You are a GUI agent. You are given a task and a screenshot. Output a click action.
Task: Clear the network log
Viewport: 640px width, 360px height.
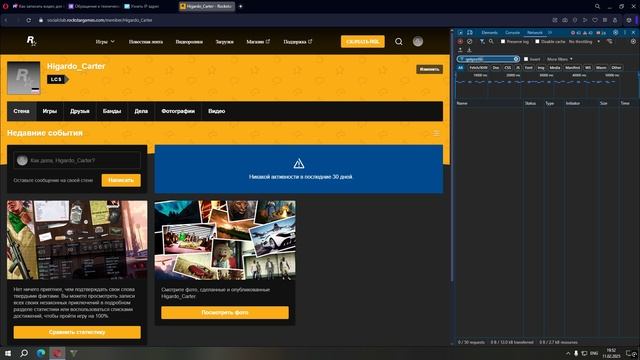[x=469, y=42]
